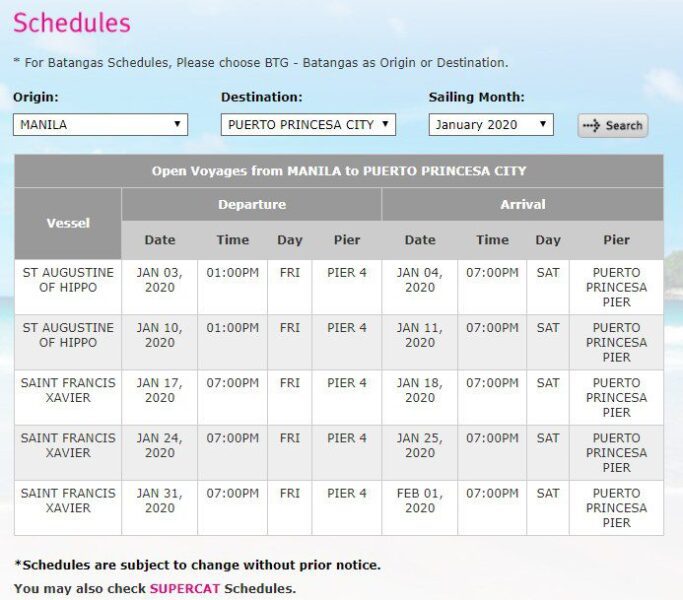The width and height of the screenshot is (683, 600).
Task: Select the JAN 31, 2020 departure date
Action: [x=160, y=500]
